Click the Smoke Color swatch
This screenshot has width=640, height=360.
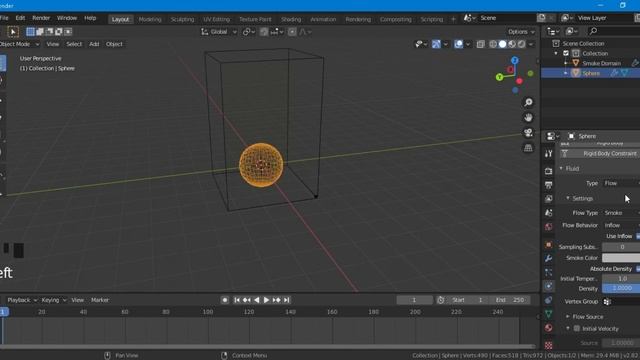pos(621,258)
